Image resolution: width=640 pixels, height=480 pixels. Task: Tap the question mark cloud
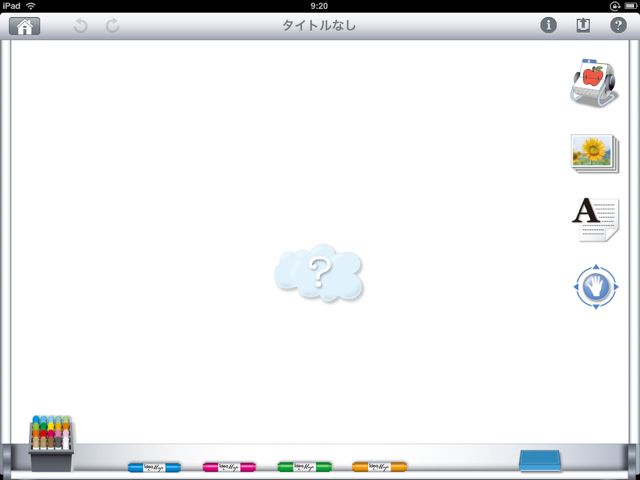pos(319,273)
